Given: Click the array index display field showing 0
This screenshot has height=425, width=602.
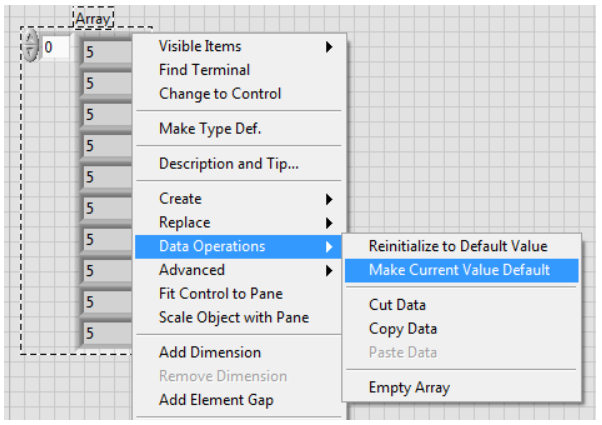Looking at the screenshot, I should click(x=55, y=47).
